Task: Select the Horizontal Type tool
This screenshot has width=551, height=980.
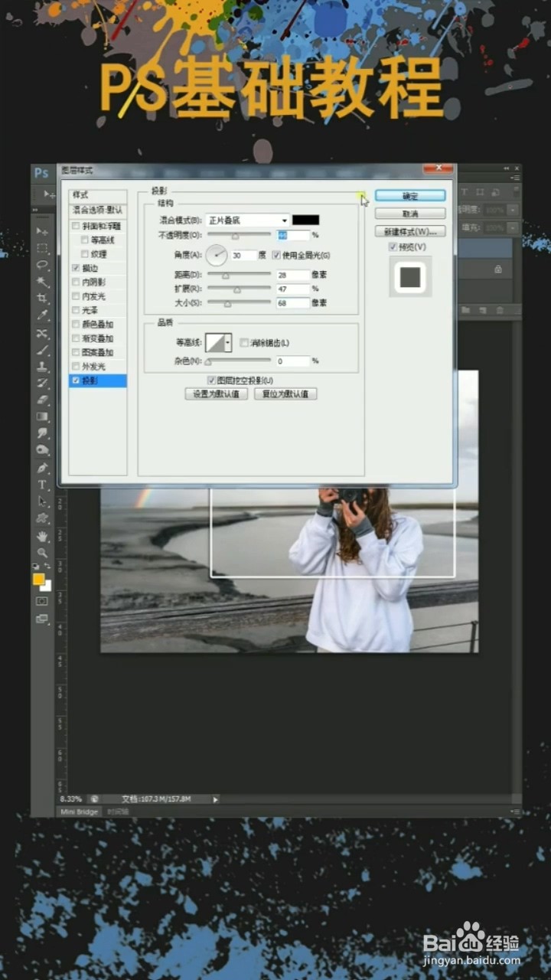Action: [x=42, y=485]
